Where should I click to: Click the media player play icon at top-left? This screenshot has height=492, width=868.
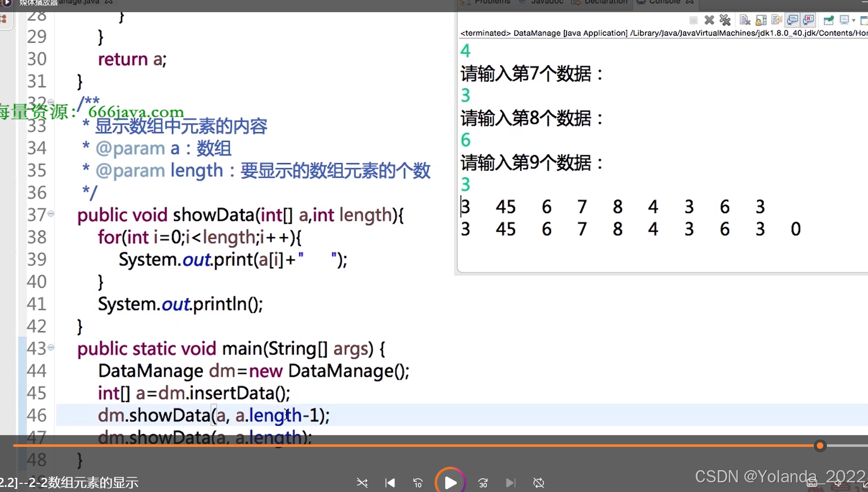pos(7,3)
